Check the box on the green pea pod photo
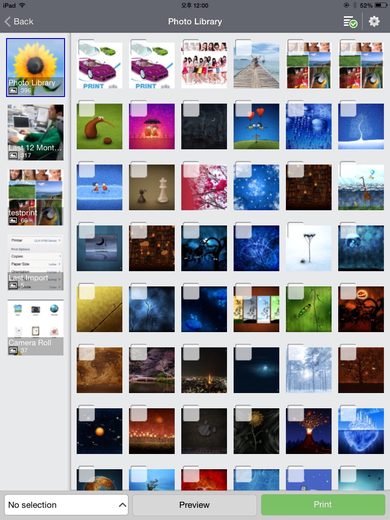 click(x=295, y=292)
